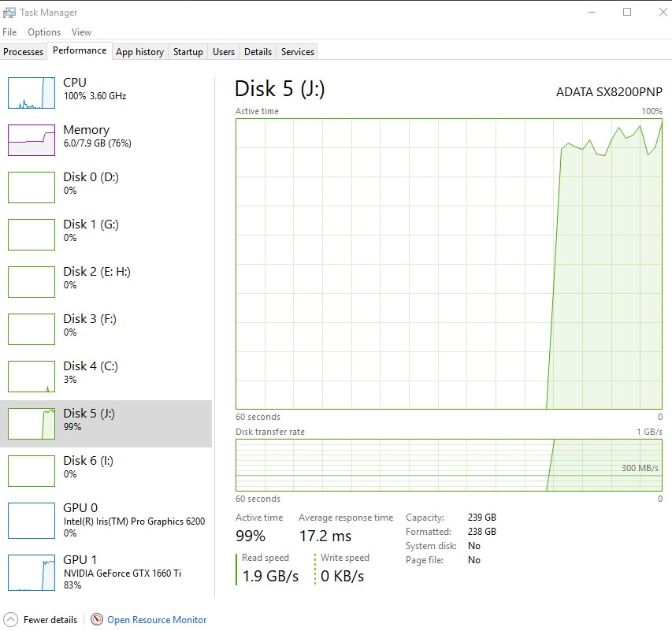Screen dimensions: 672x631
Task: Collapse view with Fewer details arrow
Action: (x=10, y=620)
